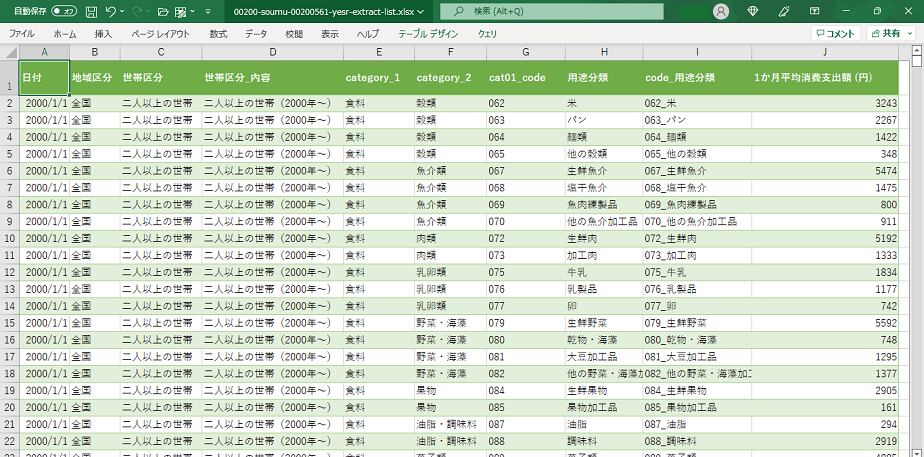Open the テーブル デザイン tab
The image size is (924, 457).
click(x=428, y=33)
